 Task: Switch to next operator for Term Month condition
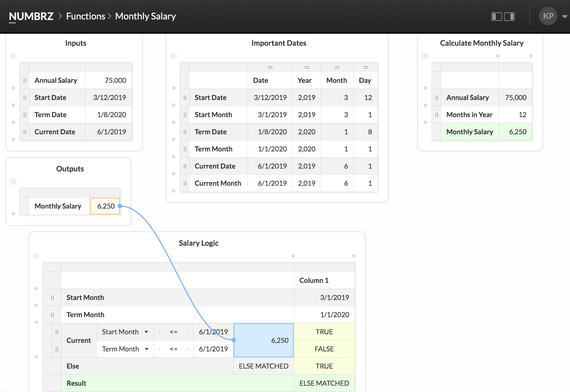coord(188,349)
